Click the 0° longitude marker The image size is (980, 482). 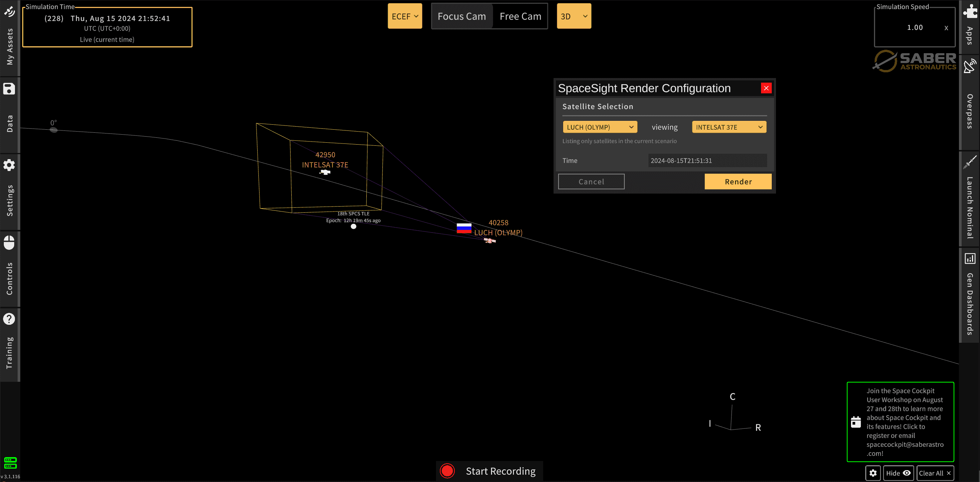pyautogui.click(x=54, y=130)
